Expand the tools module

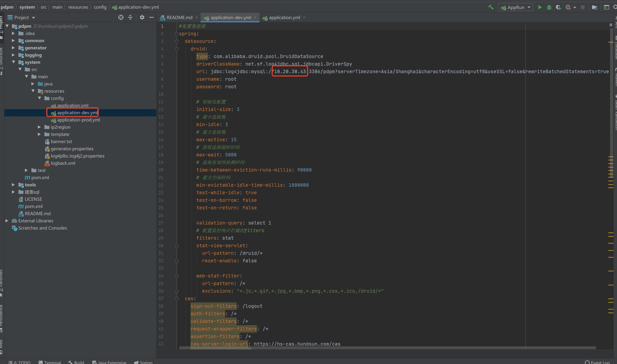click(13, 185)
